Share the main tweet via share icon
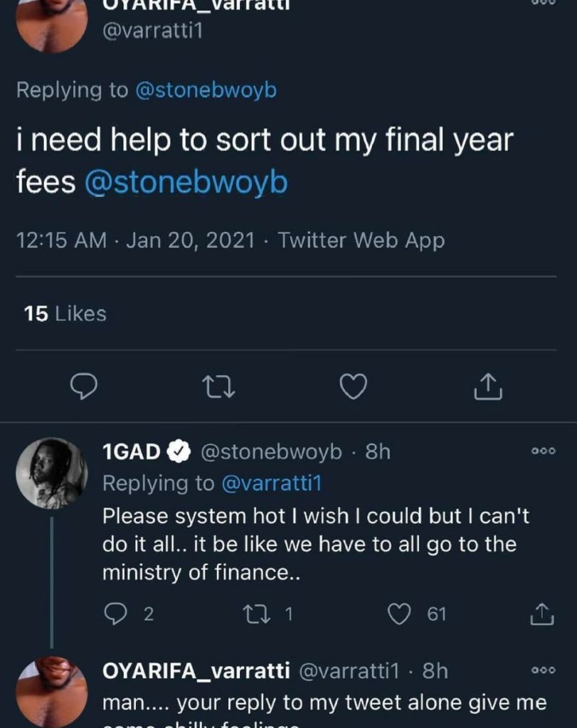This screenshot has width=577, height=728. tap(488, 386)
